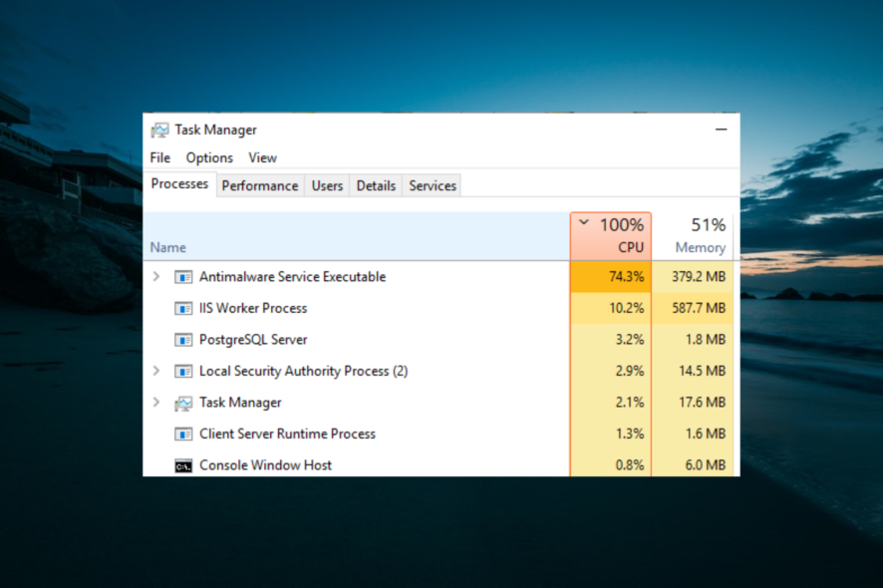This screenshot has width=883, height=588.
Task: Select the Client Server Runtime Process row
Action: pyautogui.click(x=439, y=434)
